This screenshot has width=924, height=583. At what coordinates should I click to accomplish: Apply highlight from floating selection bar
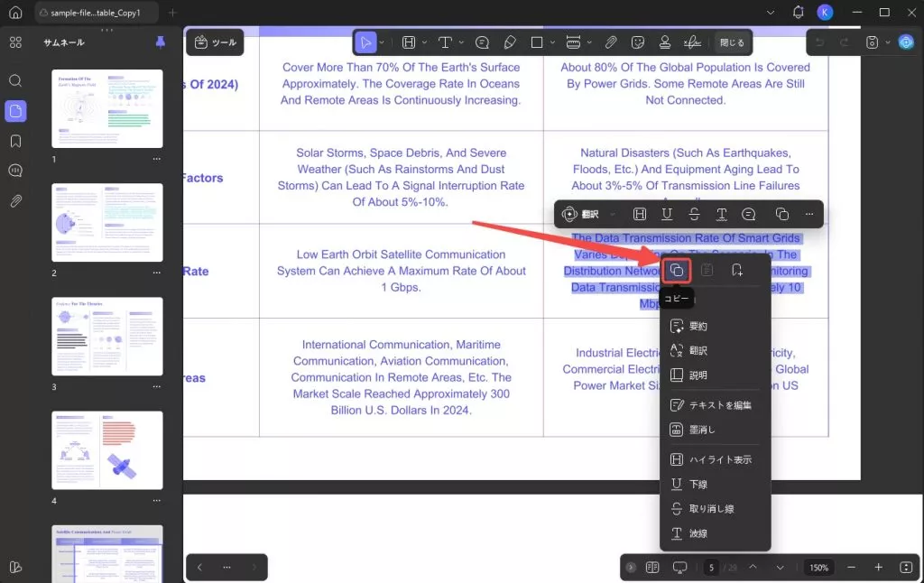coord(640,215)
